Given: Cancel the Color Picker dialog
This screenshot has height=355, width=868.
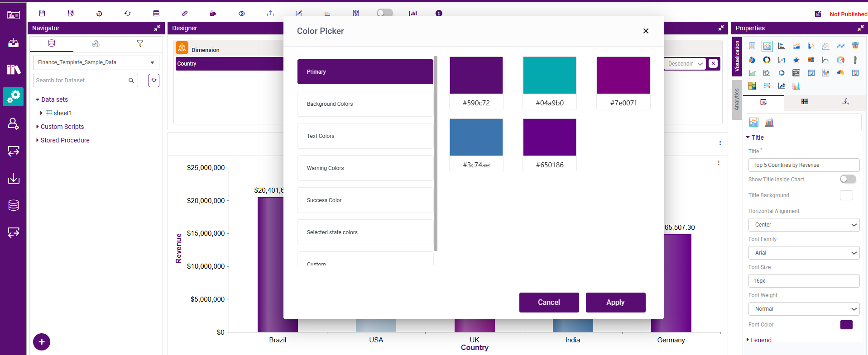Looking at the screenshot, I should click(x=549, y=303).
